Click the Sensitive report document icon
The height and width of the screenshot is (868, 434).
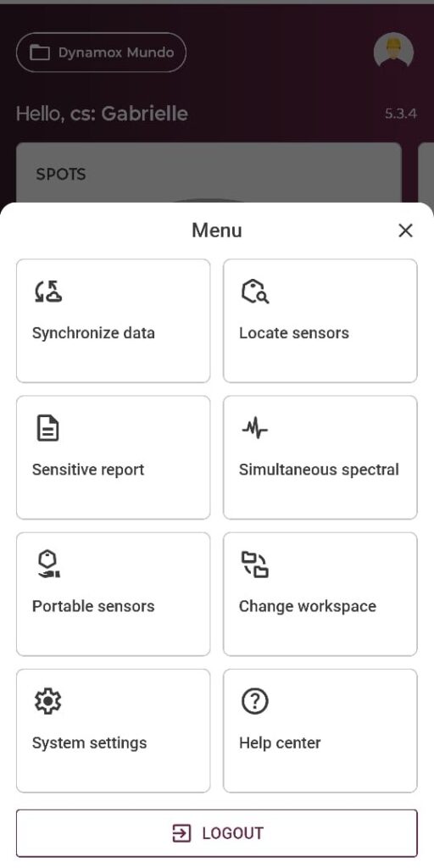[47, 428]
